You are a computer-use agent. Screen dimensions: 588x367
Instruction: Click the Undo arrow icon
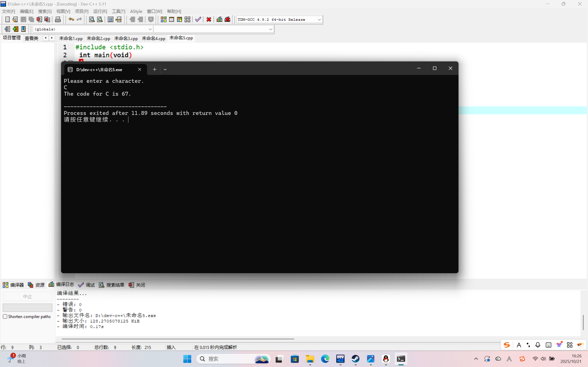(x=71, y=19)
